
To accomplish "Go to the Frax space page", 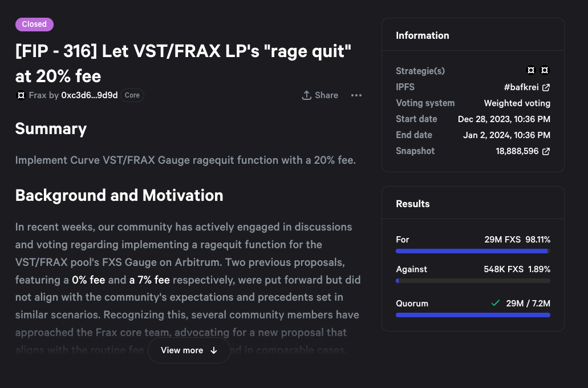I will click(x=38, y=95).
